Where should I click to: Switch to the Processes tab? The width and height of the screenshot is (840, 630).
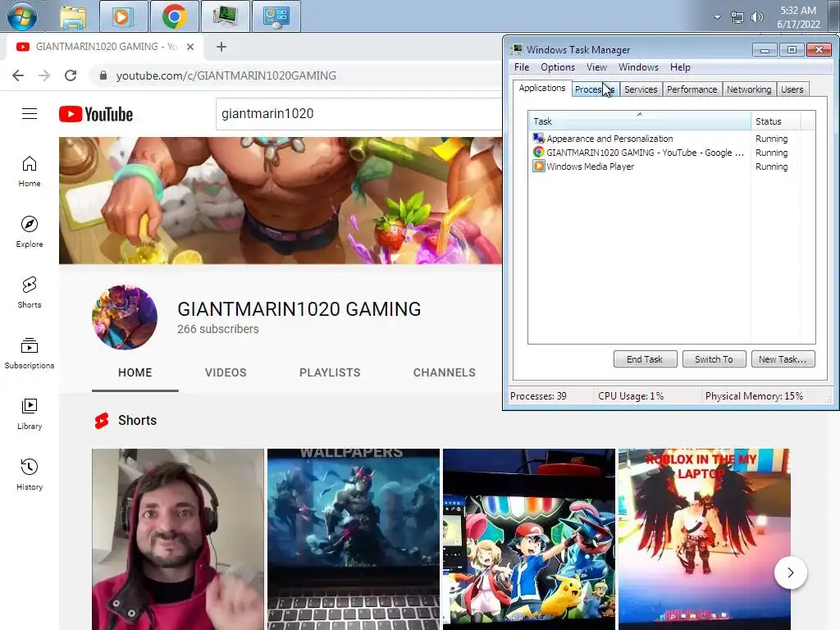[595, 89]
